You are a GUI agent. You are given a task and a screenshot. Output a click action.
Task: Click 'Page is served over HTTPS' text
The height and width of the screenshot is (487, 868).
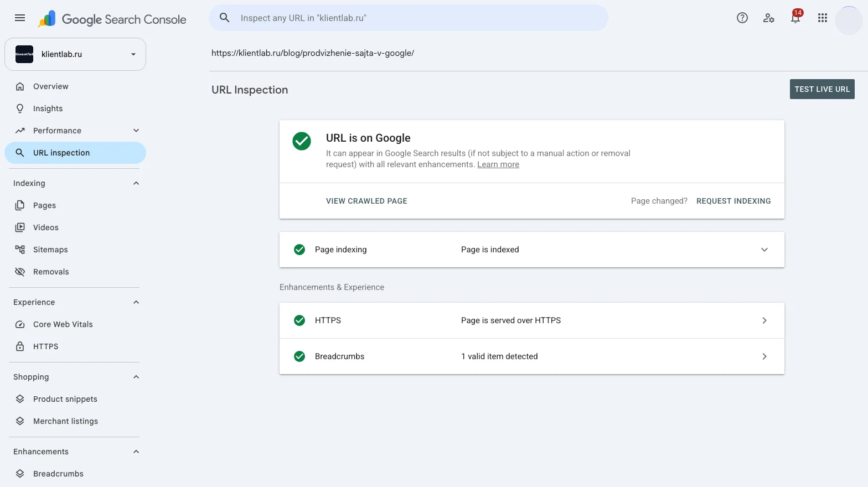click(x=511, y=320)
